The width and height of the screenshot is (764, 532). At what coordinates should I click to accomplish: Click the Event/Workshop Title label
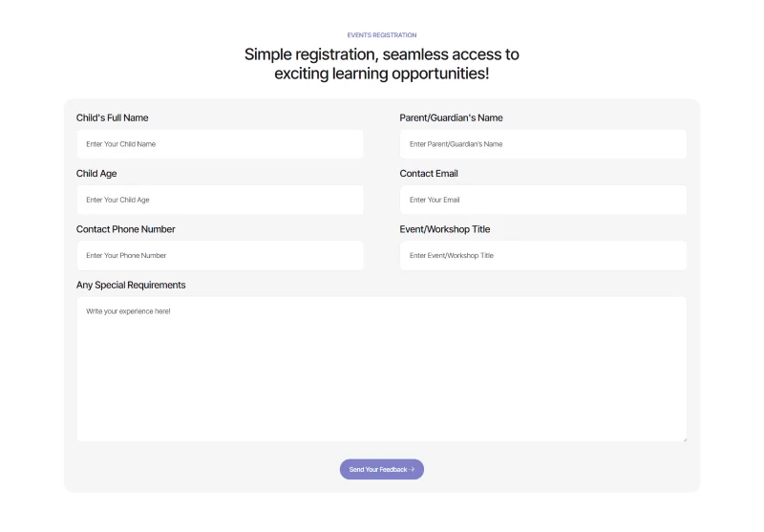click(445, 229)
